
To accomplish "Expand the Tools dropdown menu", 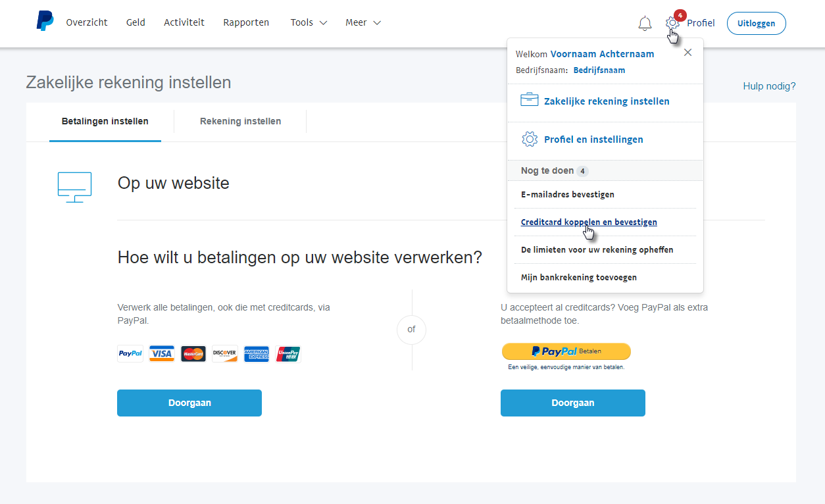I will click(x=308, y=22).
